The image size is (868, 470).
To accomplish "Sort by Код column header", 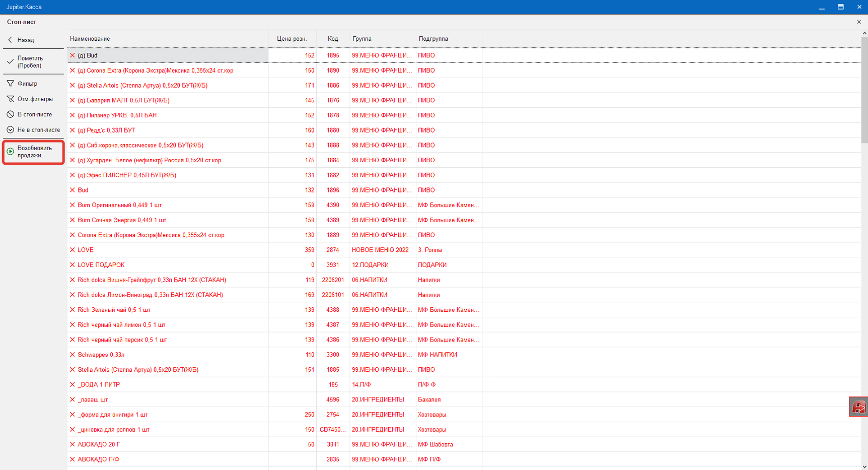I will pos(333,39).
